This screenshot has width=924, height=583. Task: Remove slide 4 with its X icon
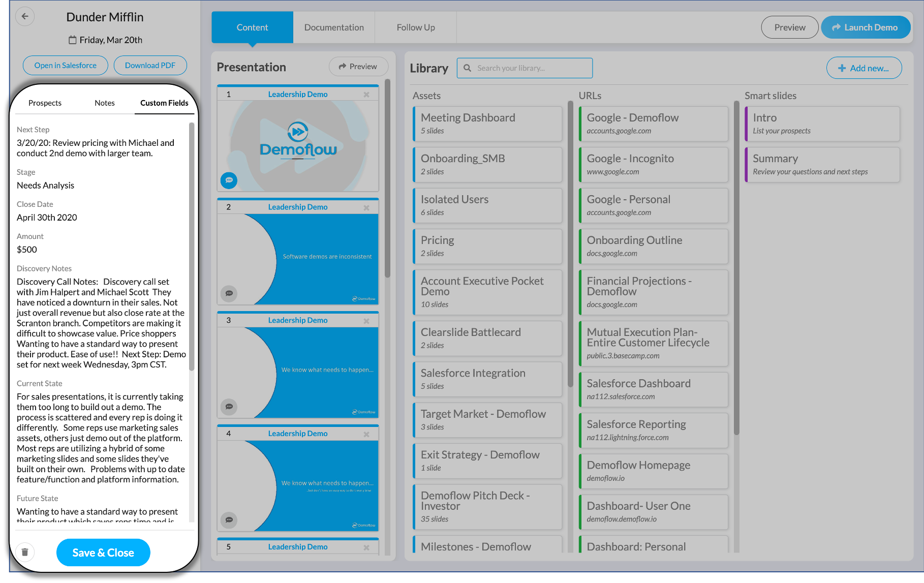point(366,434)
